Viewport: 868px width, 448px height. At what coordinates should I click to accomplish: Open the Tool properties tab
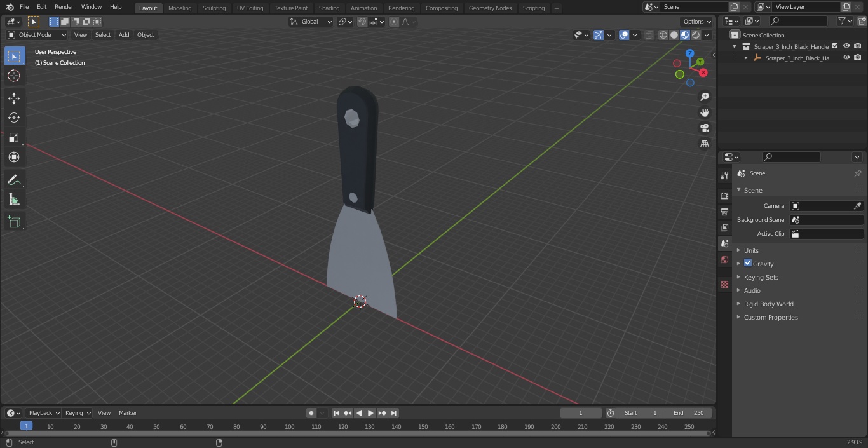[724, 175]
